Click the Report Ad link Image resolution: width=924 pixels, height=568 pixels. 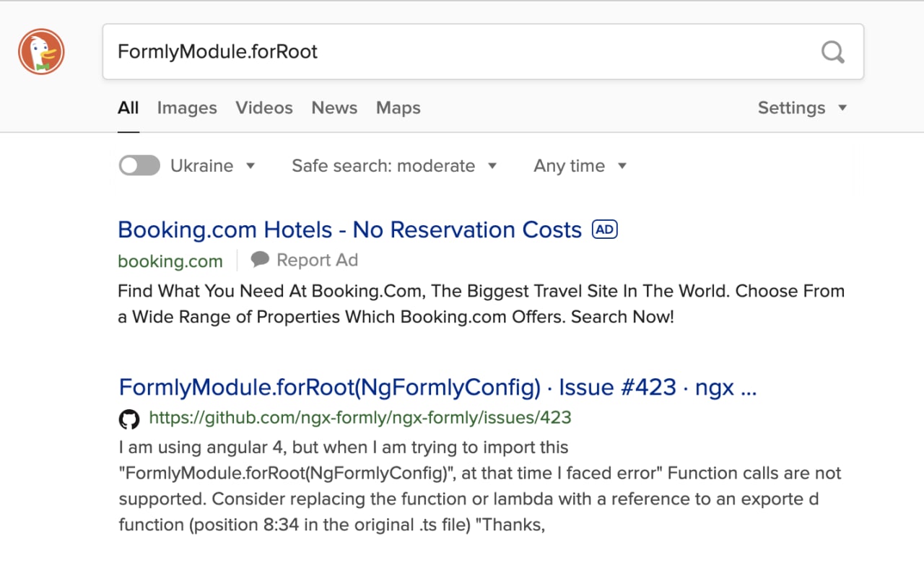point(317,260)
